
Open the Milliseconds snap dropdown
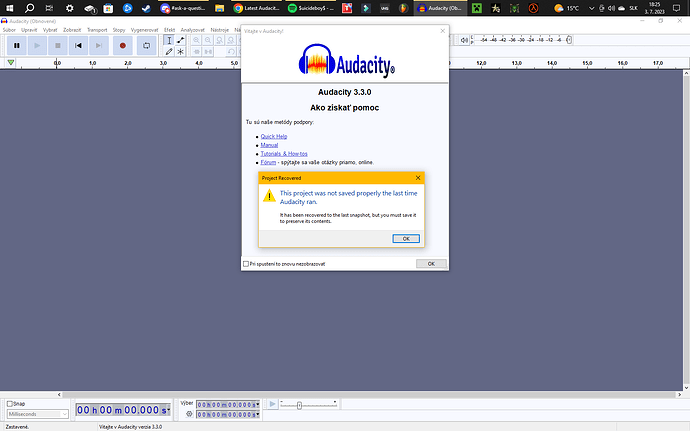point(38,414)
